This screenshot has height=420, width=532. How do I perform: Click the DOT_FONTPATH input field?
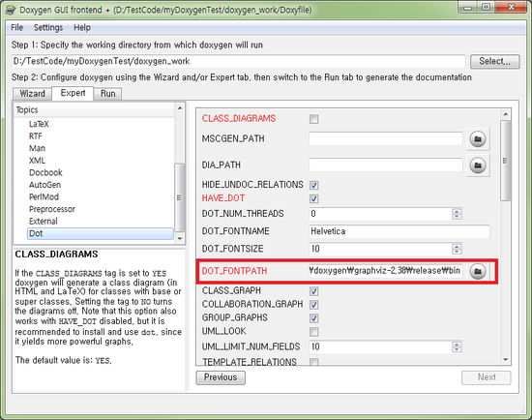[386, 271]
